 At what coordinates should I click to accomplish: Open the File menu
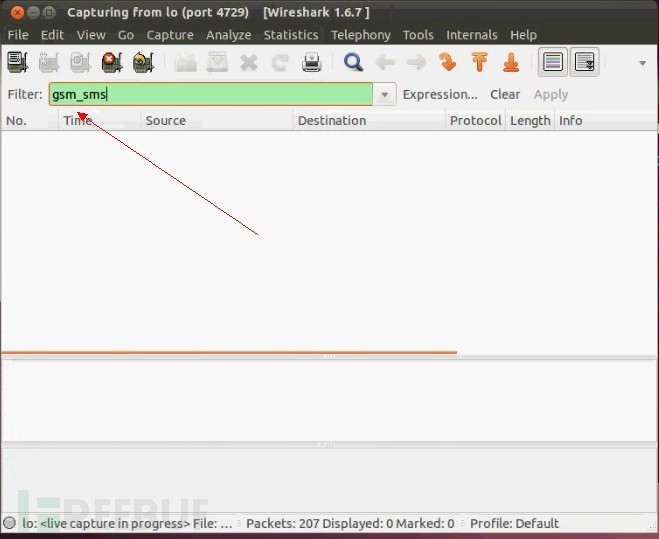pos(18,35)
